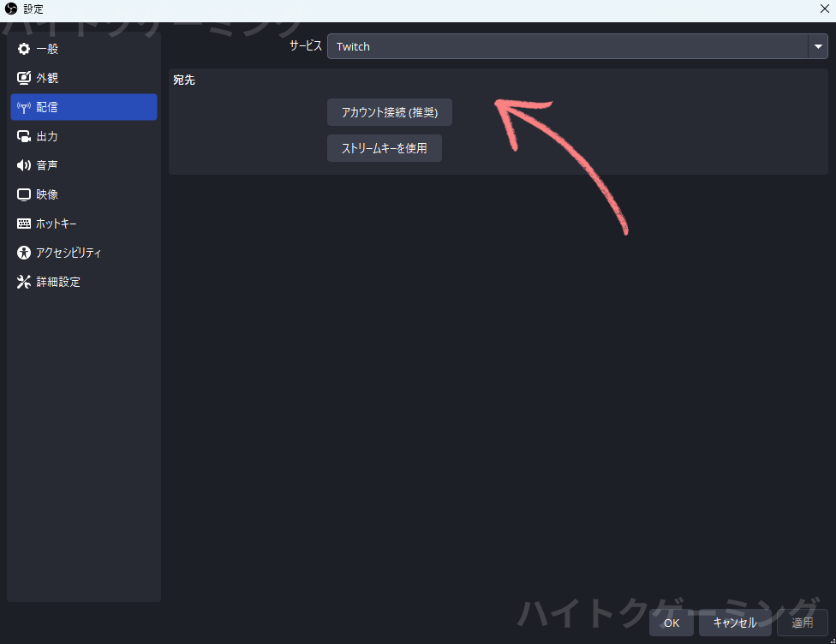Open the 一般 settings tab
The width and height of the screenshot is (836, 644).
pyautogui.click(x=84, y=49)
